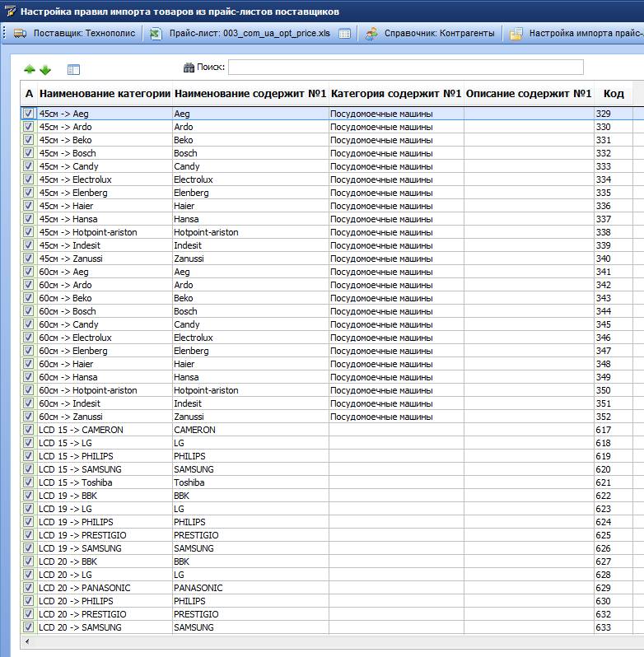Screen dimensions: 644x657
Task: Click CAMERON name-contains cell
Action: (250, 430)
